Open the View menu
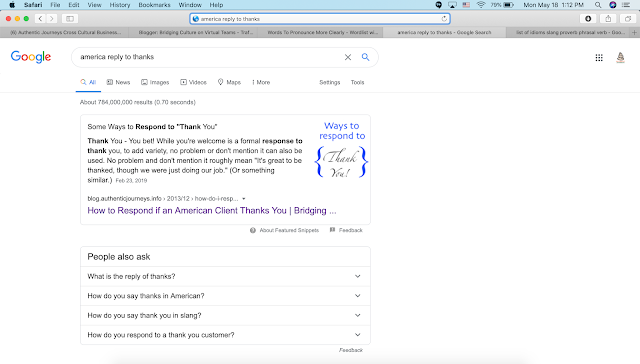Viewport: 640px width, 364px height. [94, 5]
